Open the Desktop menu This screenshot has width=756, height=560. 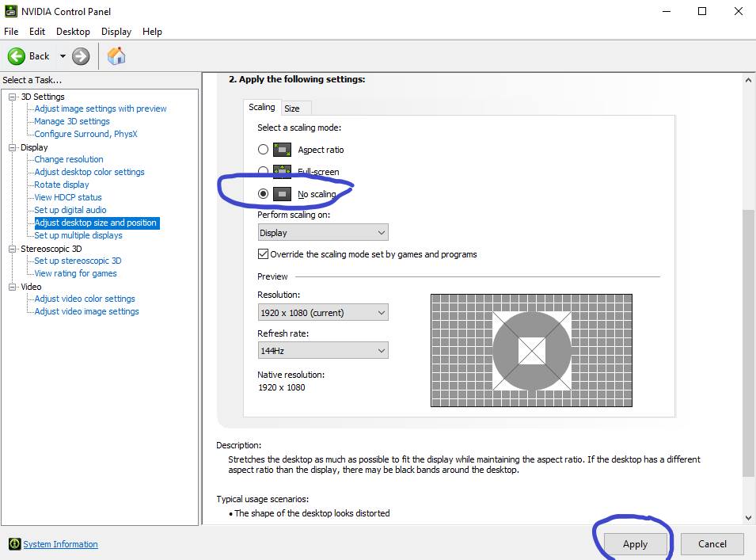click(x=73, y=32)
